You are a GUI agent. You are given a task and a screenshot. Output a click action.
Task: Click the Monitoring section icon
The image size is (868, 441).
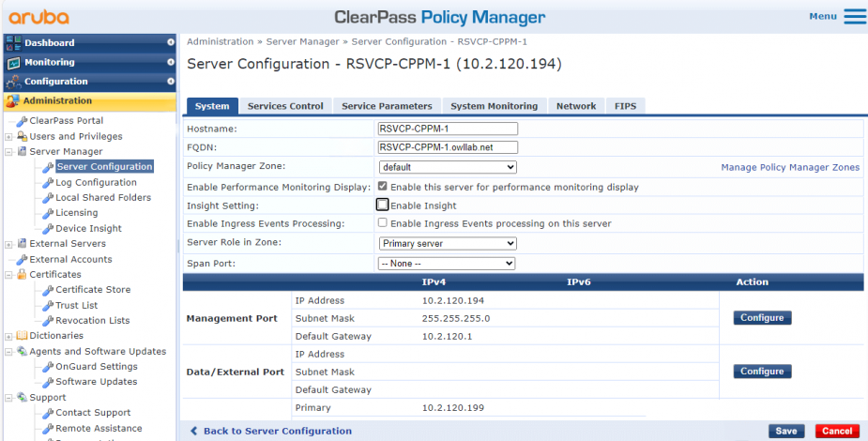pyautogui.click(x=13, y=62)
